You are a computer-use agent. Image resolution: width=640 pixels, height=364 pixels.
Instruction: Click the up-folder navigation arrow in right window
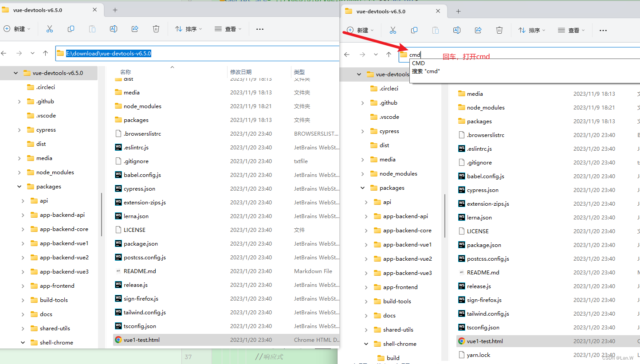point(389,55)
